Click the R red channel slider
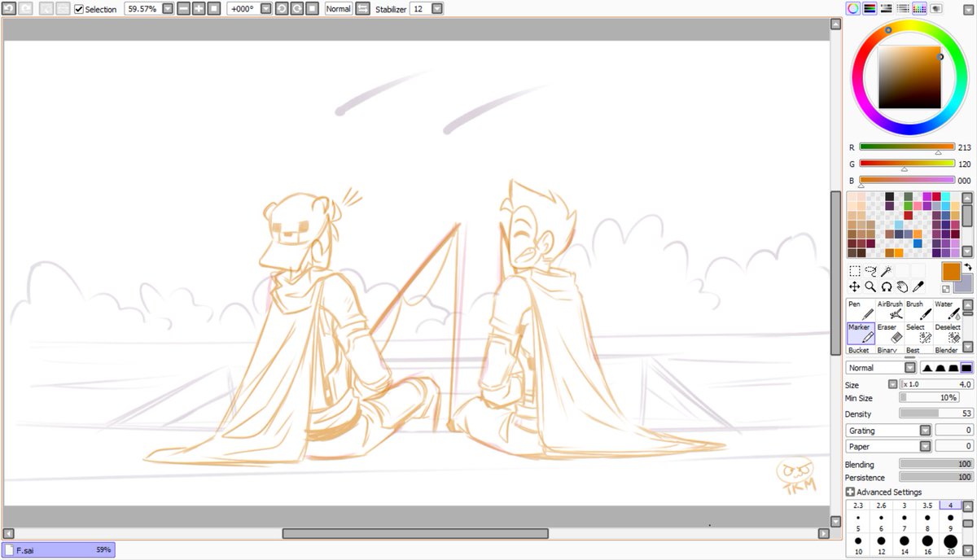This screenshot has height=560, width=977. coord(907,147)
